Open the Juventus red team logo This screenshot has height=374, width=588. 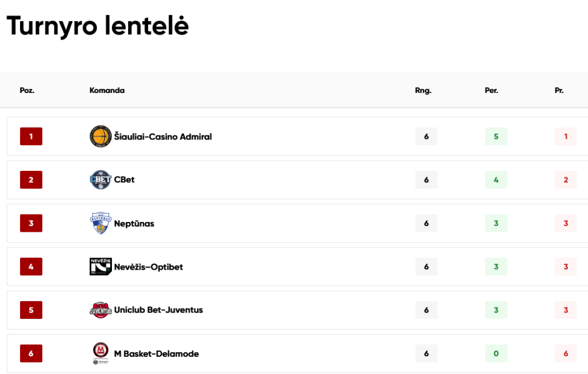pyautogui.click(x=100, y=310)
